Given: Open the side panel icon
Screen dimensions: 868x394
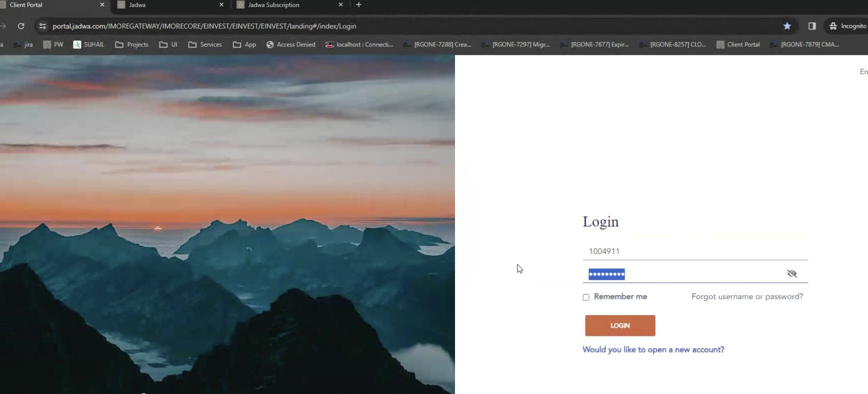Looking at the screenshot, I should [812, 26].
